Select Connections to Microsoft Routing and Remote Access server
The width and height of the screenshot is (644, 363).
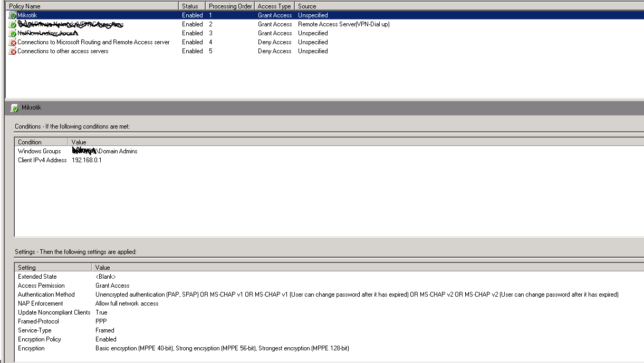93,42
